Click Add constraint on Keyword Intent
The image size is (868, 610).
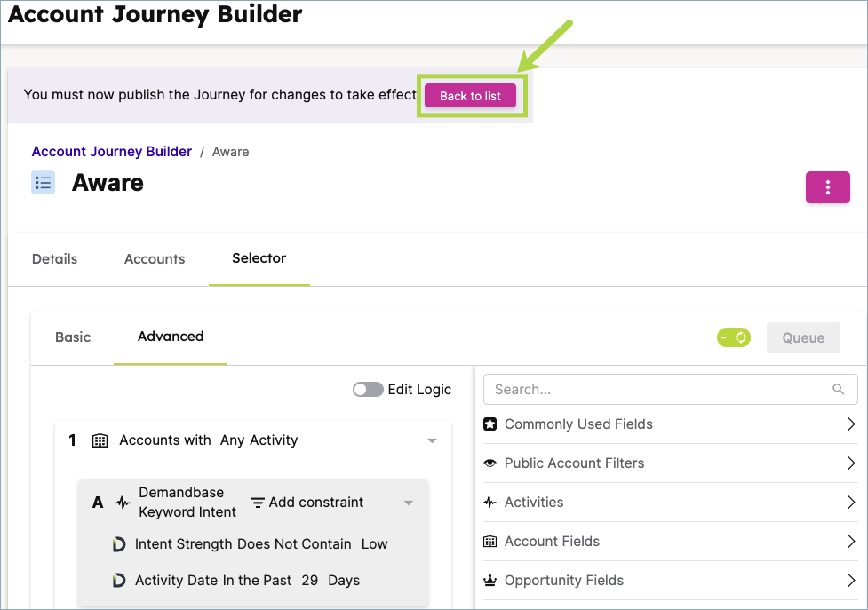click(316, 503)
